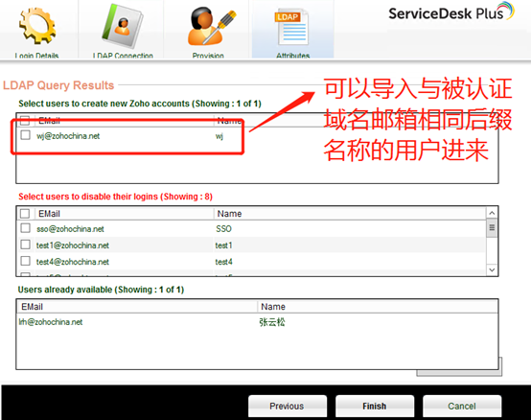Click the lrh@zohochina.net email cell
Image resolution: width=531 pixels, height=420 pixels.
pyautogui.click(x=51, y=322)
